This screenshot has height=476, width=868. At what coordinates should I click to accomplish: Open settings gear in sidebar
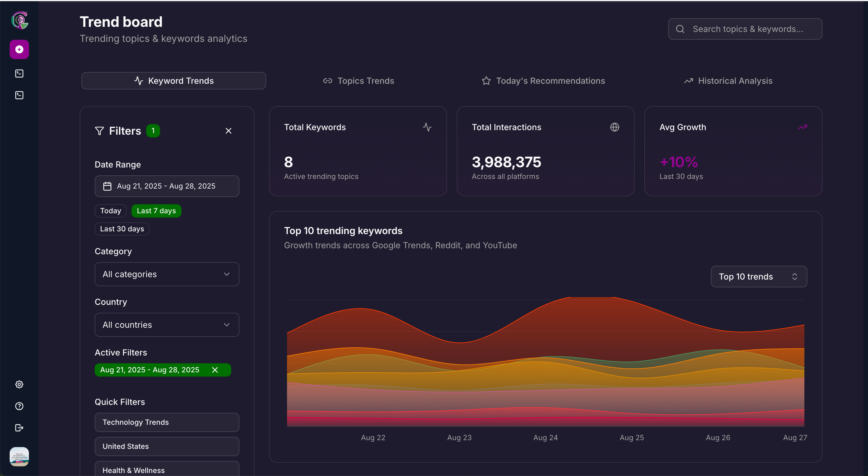(19, 384)
